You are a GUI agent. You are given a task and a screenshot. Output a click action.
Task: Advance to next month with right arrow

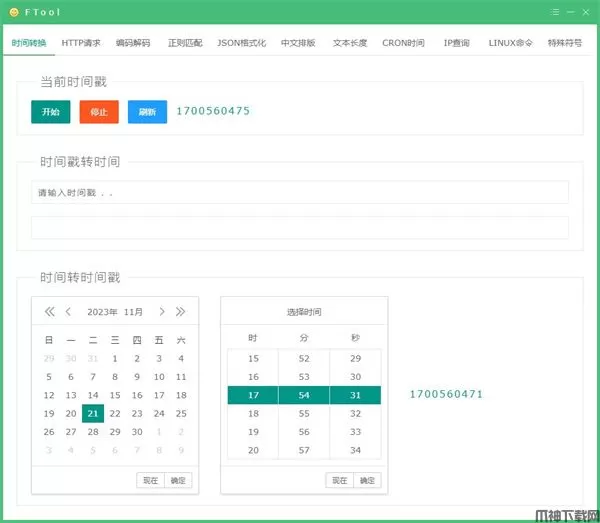point(162,312)
